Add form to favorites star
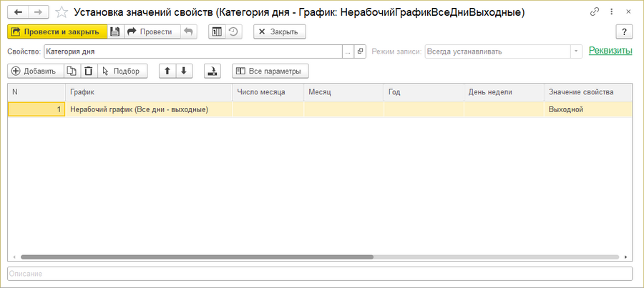The width and height of the screenshot is (644, 288). (x=62, y=12)
